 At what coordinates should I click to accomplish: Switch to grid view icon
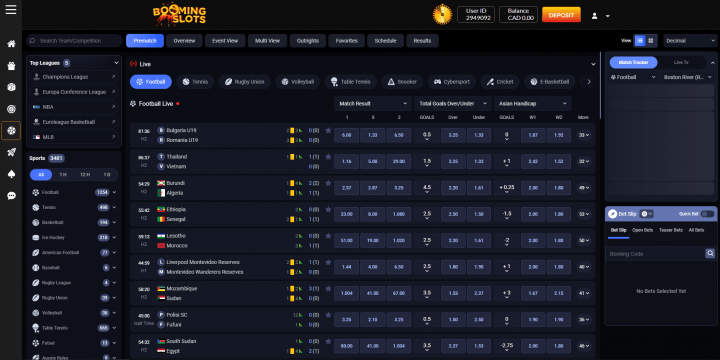click(651, 41)
